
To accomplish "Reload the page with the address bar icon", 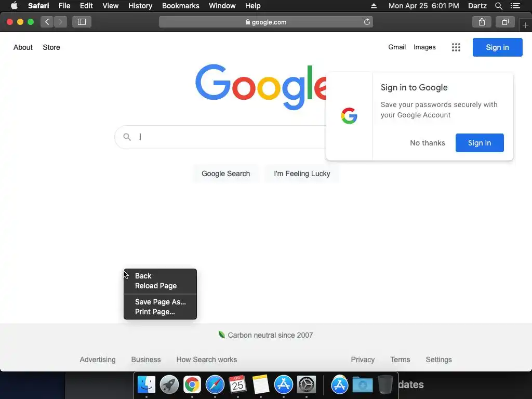I will click(x=367, y=22).
